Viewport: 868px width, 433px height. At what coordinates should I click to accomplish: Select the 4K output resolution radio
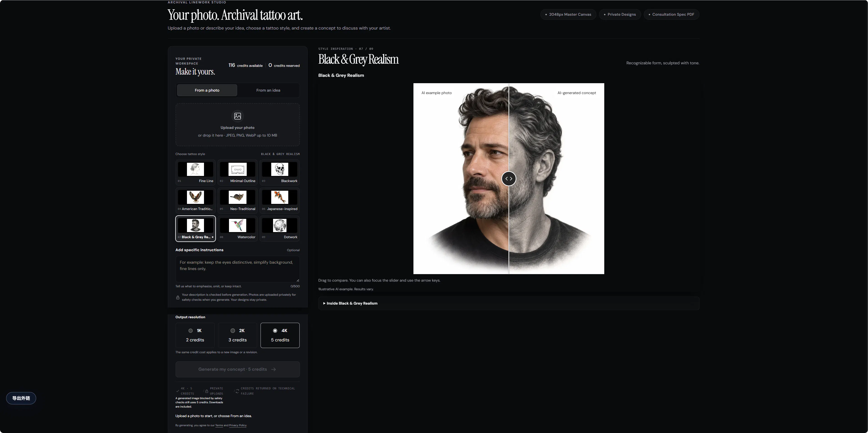pyautogui.click(x=275, y=331)
